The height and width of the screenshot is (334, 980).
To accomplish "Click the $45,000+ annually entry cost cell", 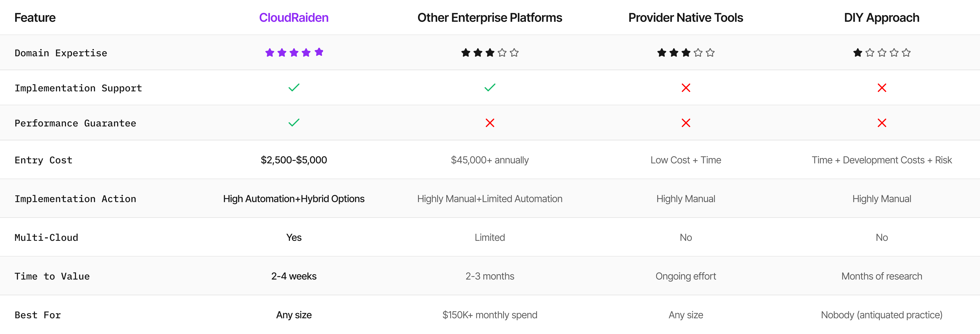I will click(x=490, y=160).
